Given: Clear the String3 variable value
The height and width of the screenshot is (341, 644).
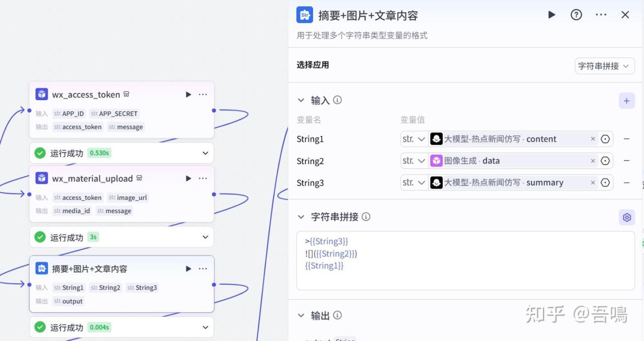Looking at the screenshot, I should pyautogui.click(x=593, y=183).
